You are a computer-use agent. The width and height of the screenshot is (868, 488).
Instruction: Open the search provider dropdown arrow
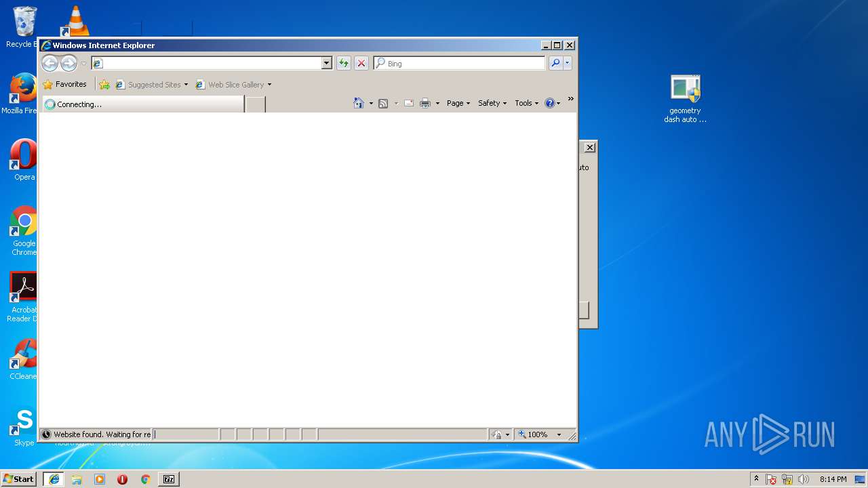[x=568, y=63]
